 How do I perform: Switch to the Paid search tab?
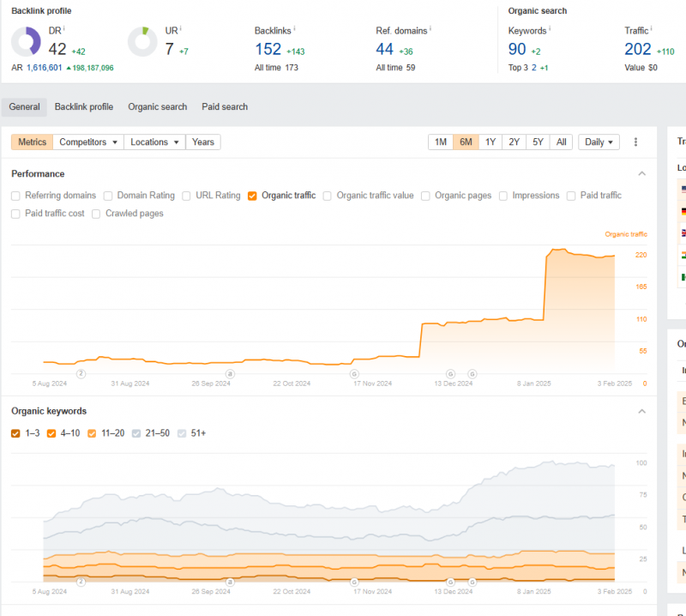225,107
